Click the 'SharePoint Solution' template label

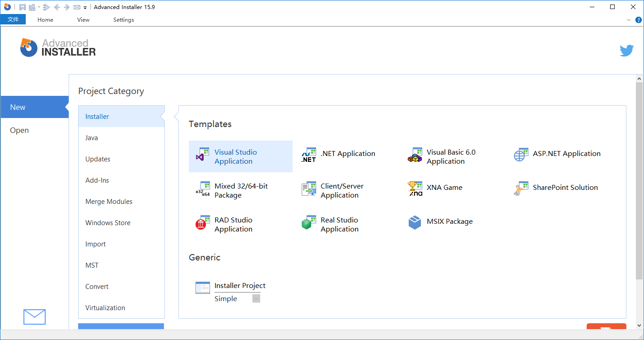coord(565,187)
